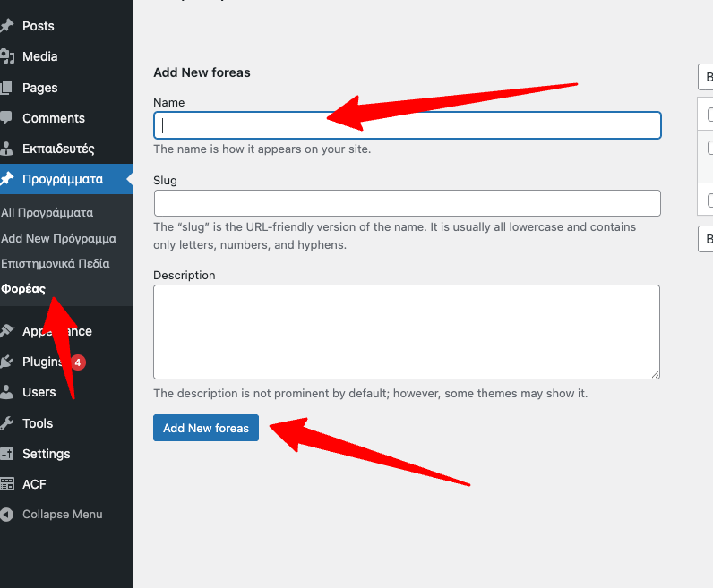713x588 pixels.
Task: Tick the topmost checkbox in the terms table
Action: point(709,114)
